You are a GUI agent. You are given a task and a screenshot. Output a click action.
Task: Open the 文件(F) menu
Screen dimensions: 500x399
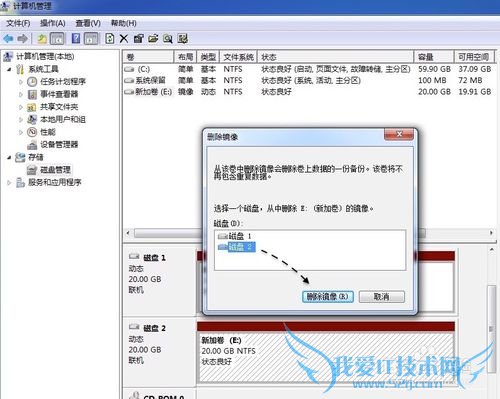tap(18, 23)
